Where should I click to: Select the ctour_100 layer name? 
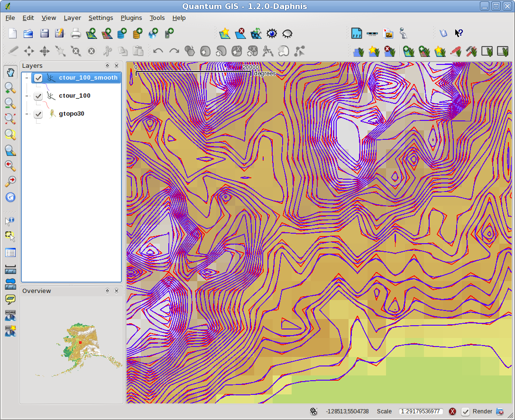click(74, 96)
